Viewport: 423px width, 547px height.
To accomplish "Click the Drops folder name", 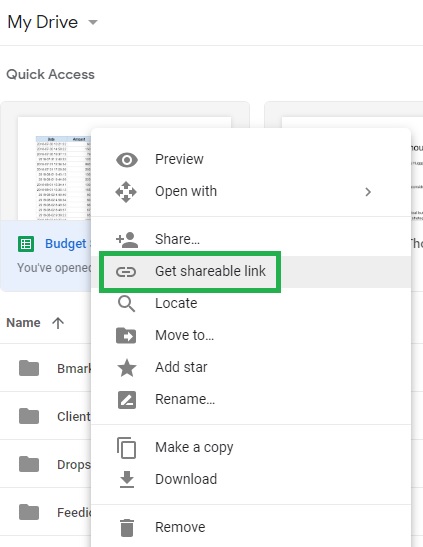I will click(74, 465).
